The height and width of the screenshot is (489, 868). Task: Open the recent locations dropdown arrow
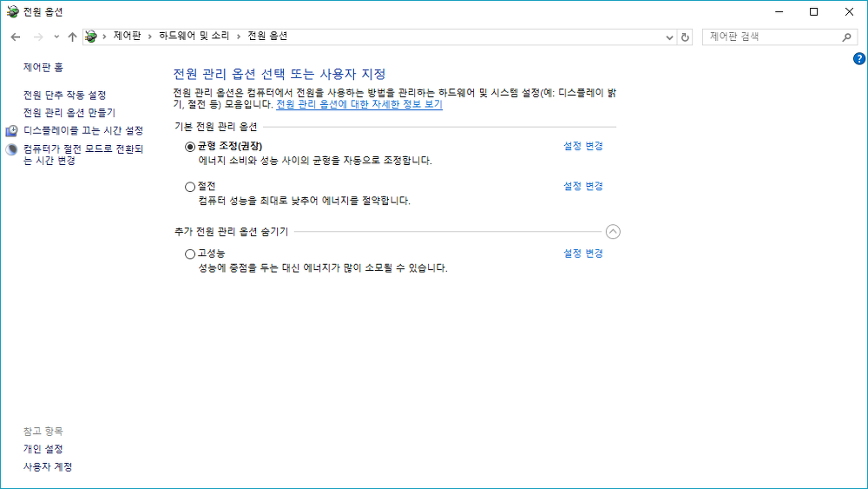(x=56, y=36)
